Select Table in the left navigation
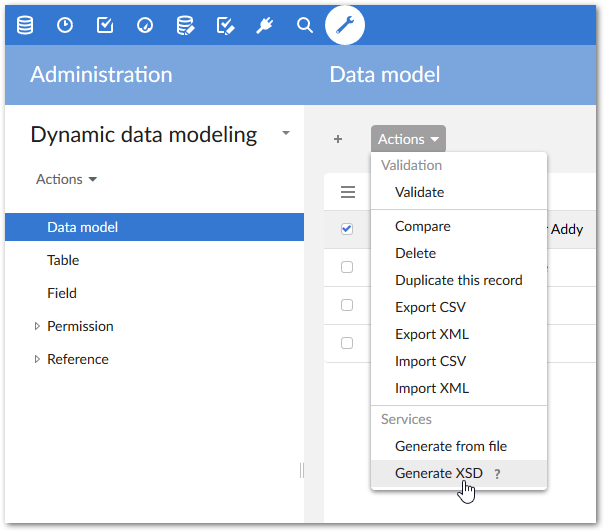The width and height of the screenshot is (605, 532). [63, 260]
